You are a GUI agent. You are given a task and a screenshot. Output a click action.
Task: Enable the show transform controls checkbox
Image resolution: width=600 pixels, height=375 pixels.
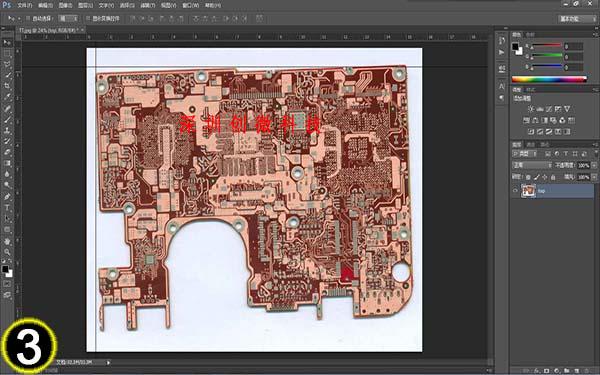pos(88,18)
